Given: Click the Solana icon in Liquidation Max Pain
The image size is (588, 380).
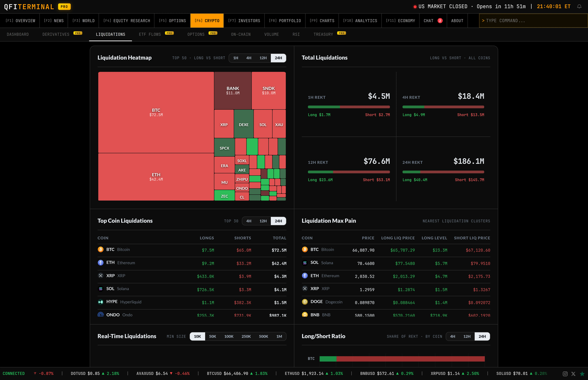Looking at the screenshot, I should (x=305, y=263).
